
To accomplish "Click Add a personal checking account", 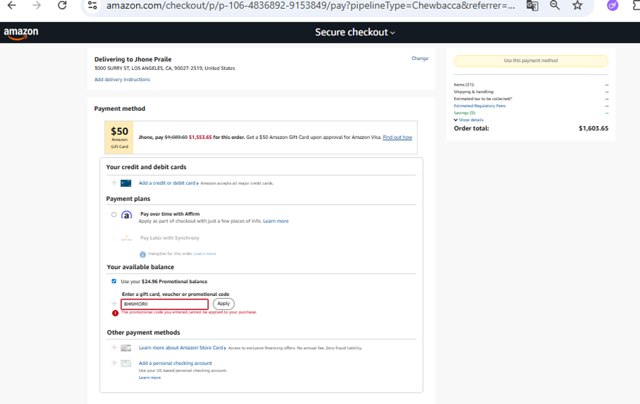I will pos(175,363).
